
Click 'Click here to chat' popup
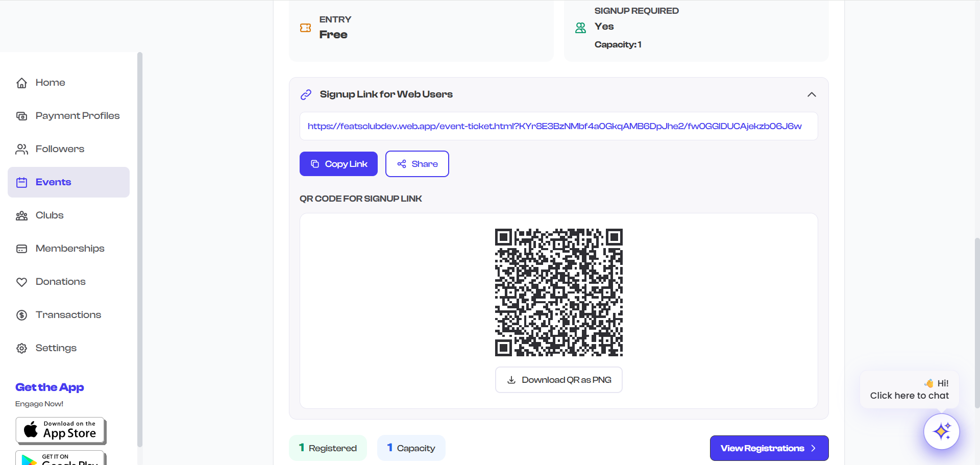point(910,389)
